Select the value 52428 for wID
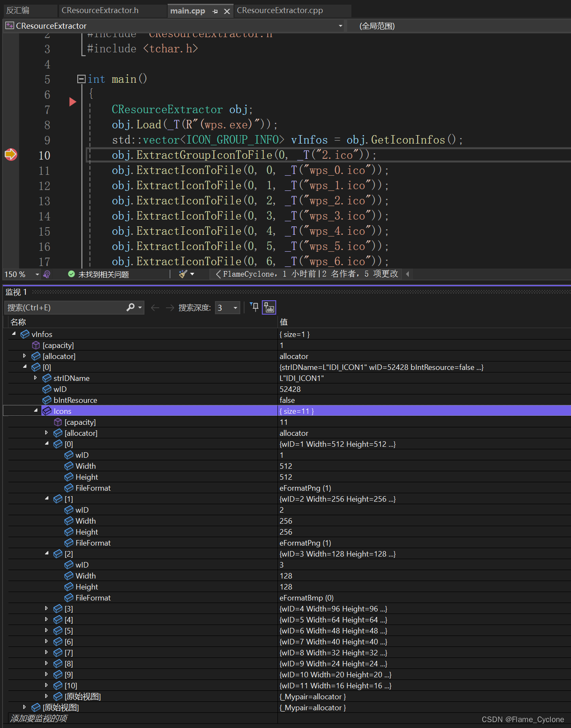571x728 pixels. pos(290,389)
